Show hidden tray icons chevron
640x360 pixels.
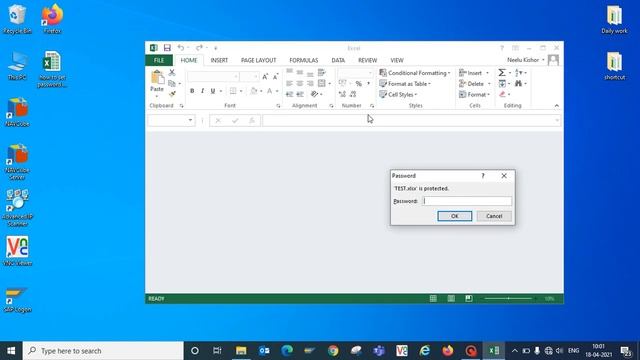click(x=515, y=351)
